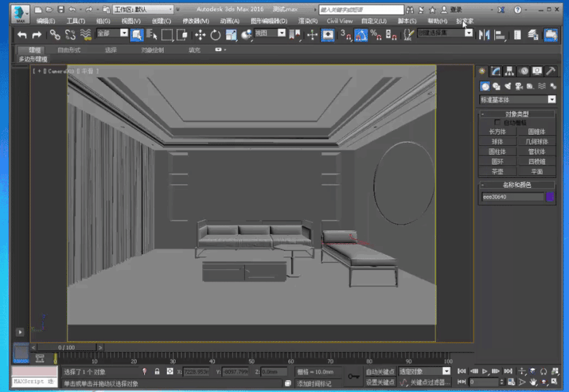Toggle Key Mode next to frame field

[x=462, y=382]
